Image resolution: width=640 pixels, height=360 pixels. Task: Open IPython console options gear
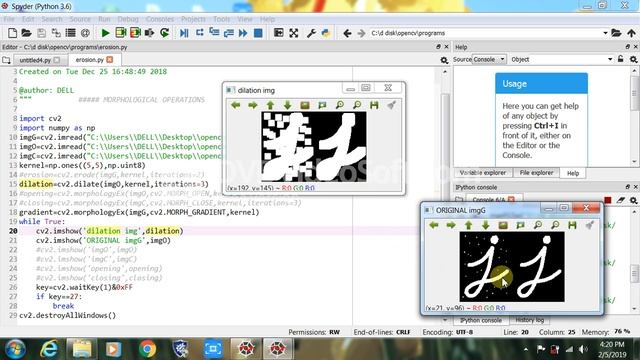(x=633, y=200)
